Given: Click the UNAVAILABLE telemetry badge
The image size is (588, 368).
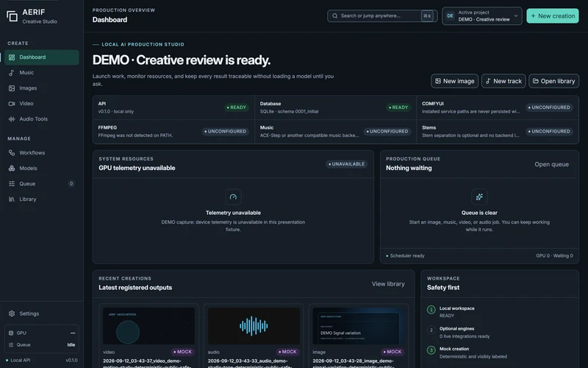Looking at the screenshot, I should pyautogui.click(x=346, y=164).
